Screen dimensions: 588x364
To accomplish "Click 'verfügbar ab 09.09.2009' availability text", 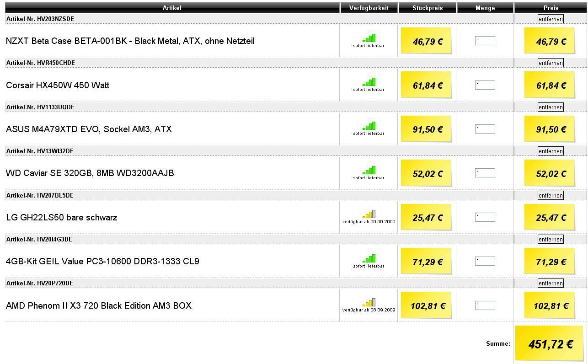I will [x=369, y=222].
